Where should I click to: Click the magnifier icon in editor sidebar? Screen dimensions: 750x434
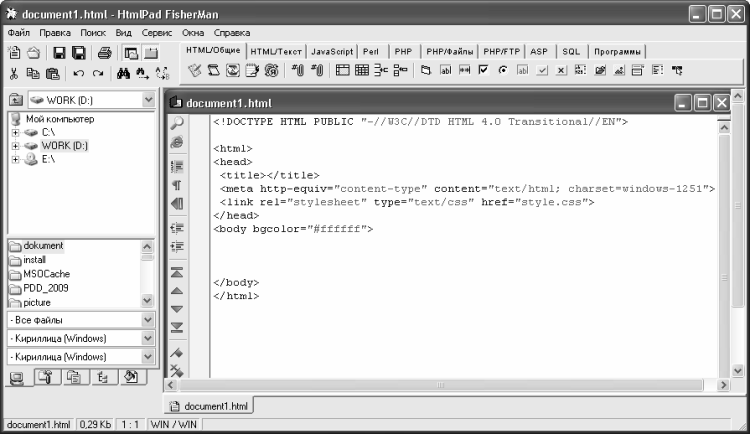point(177,122)
